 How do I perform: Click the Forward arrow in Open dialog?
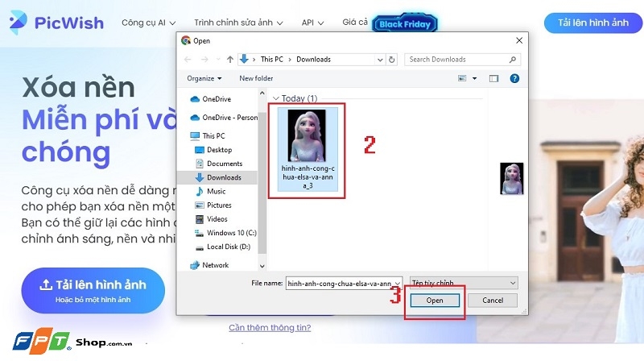(x=204, y=60)
